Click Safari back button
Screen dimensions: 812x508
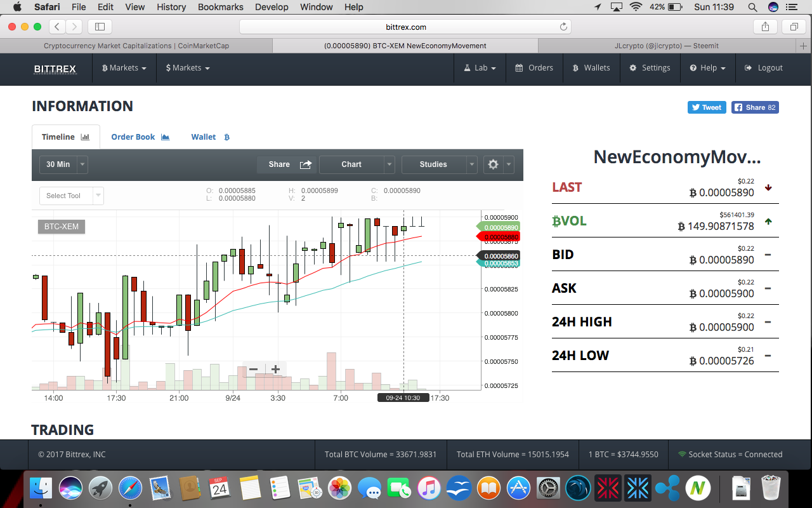pos(57,27)
